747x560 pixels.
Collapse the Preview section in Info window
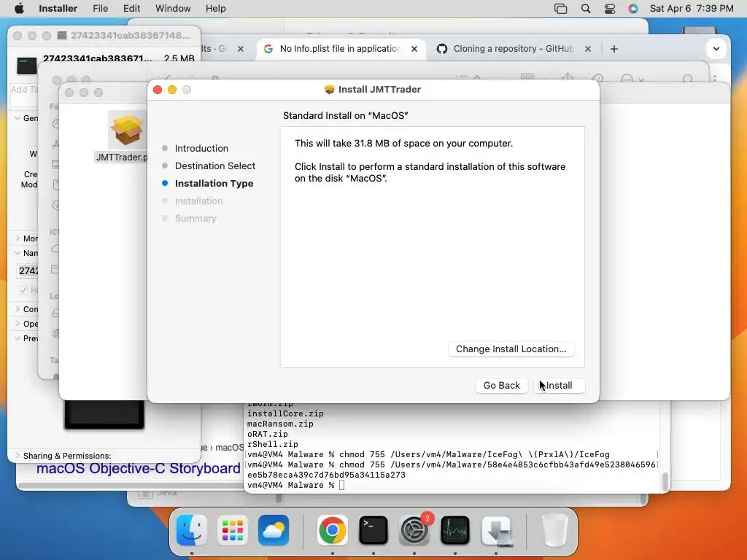18,338
